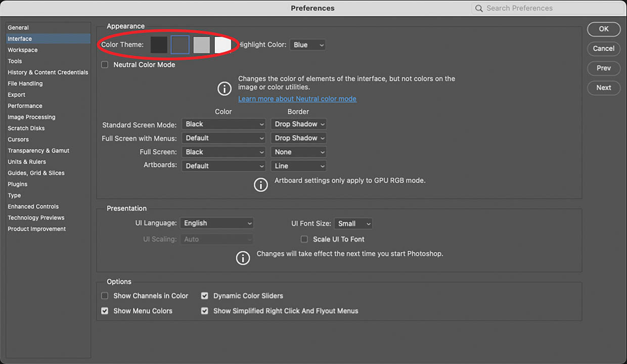This screenshot has width=627, height=364.
Task: Open the UI Font Size dropdown
Action: tap(353, 223)
